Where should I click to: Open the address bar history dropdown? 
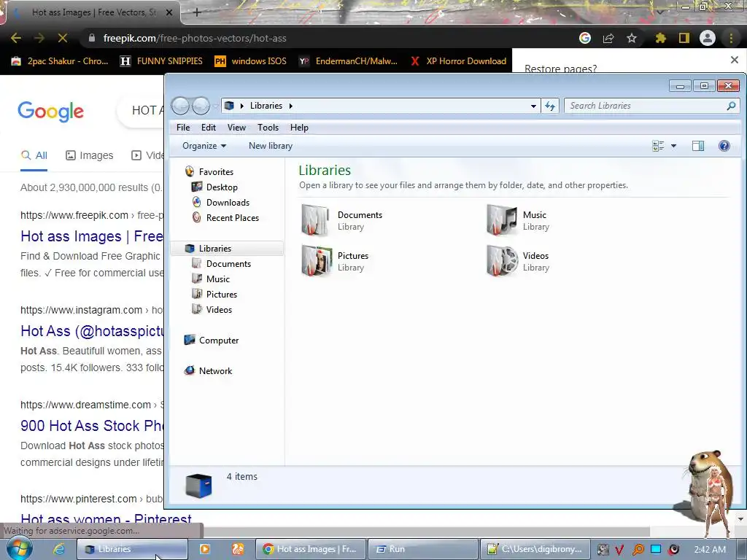[x=533, y=106]
